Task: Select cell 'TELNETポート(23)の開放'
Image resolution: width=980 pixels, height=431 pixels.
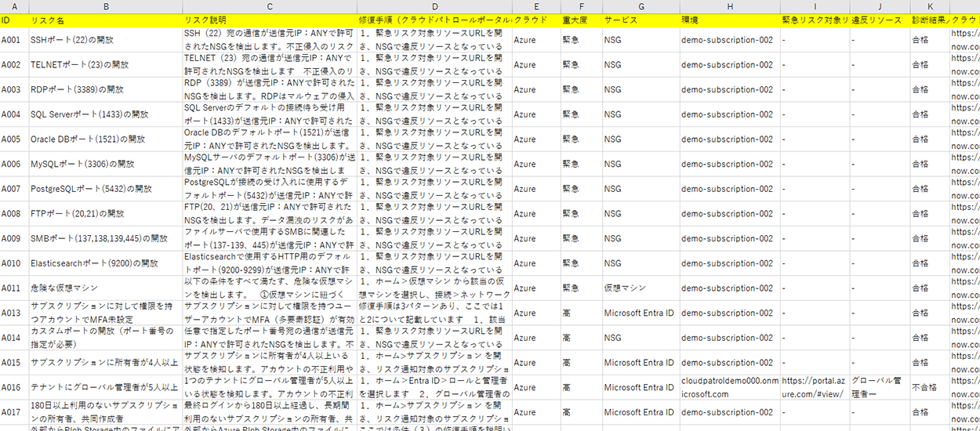Action: tap(106, 65)
